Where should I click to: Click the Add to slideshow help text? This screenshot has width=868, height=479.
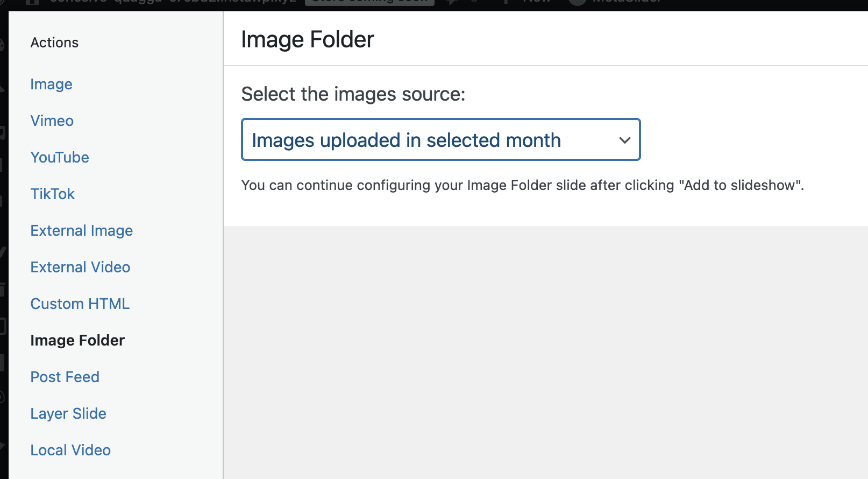(x=522, y=186)
